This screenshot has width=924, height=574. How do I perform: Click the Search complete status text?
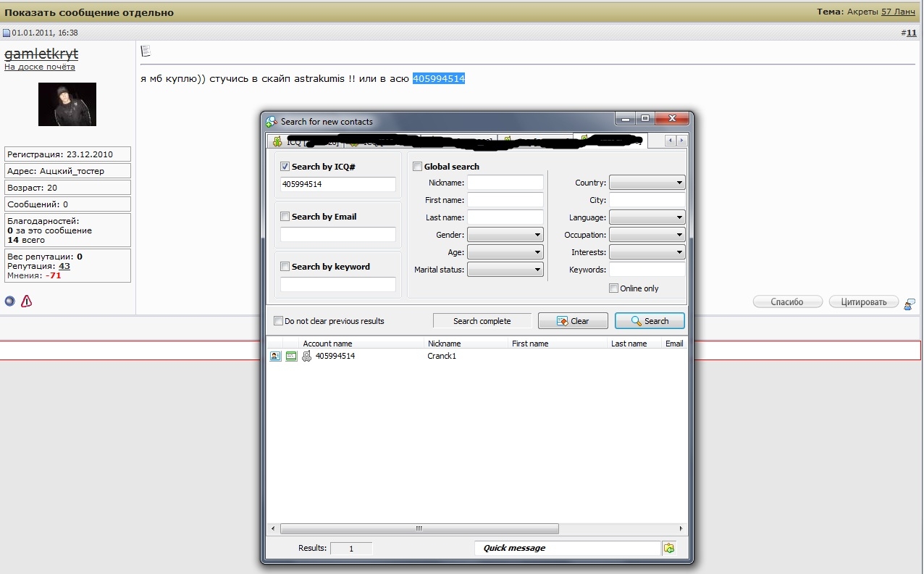(482, 321)
